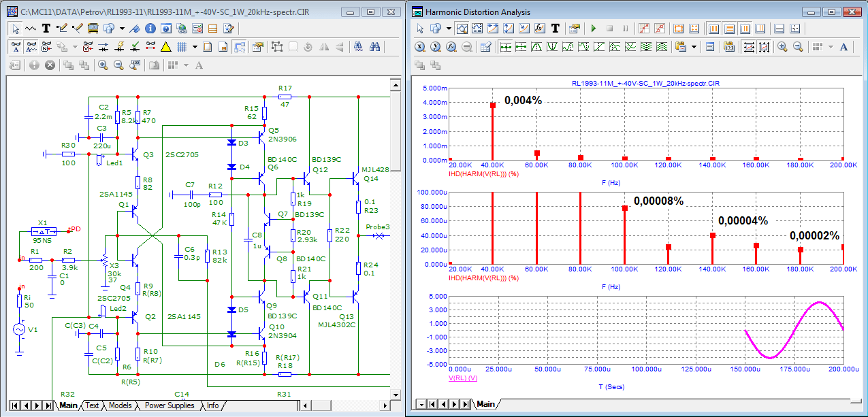Click the scale mode icon in analysis toolbar
The width and height of the screenshot is (868, 417).
(462, 29)
